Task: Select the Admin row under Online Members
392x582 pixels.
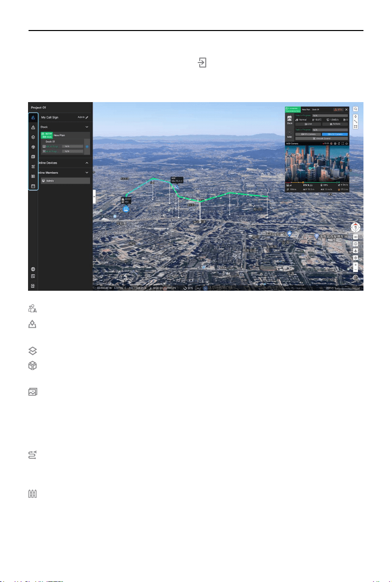Action: [x=65, y=181]
